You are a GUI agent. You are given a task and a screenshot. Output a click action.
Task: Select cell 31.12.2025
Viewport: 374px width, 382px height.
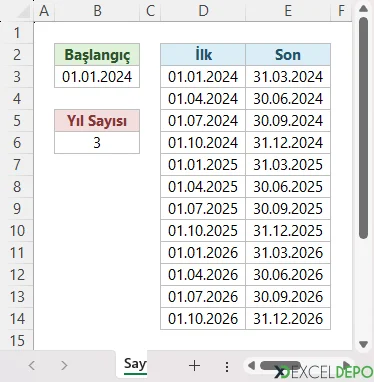(x=288, y=230)
